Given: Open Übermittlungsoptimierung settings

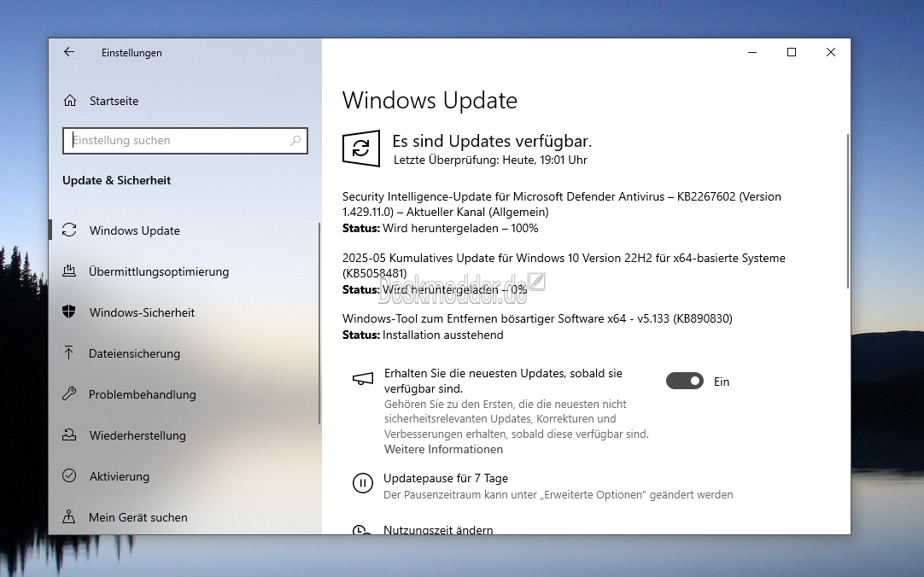Looking at the screenshot, I should [x=159, y=271].
